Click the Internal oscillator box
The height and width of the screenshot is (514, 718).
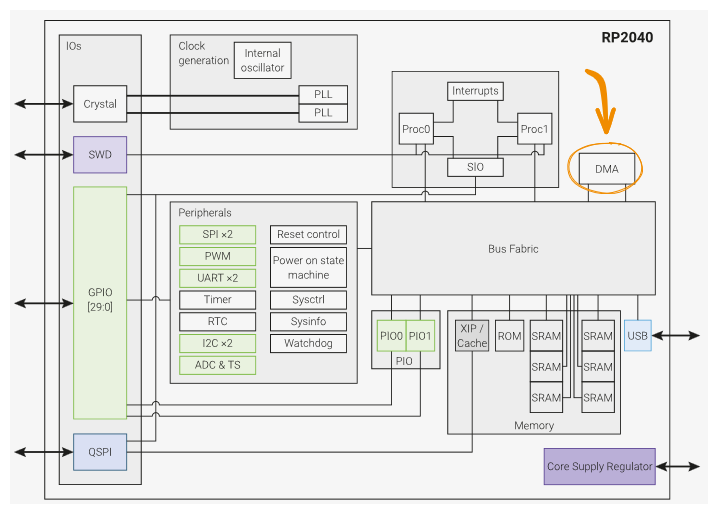(262, 60)
